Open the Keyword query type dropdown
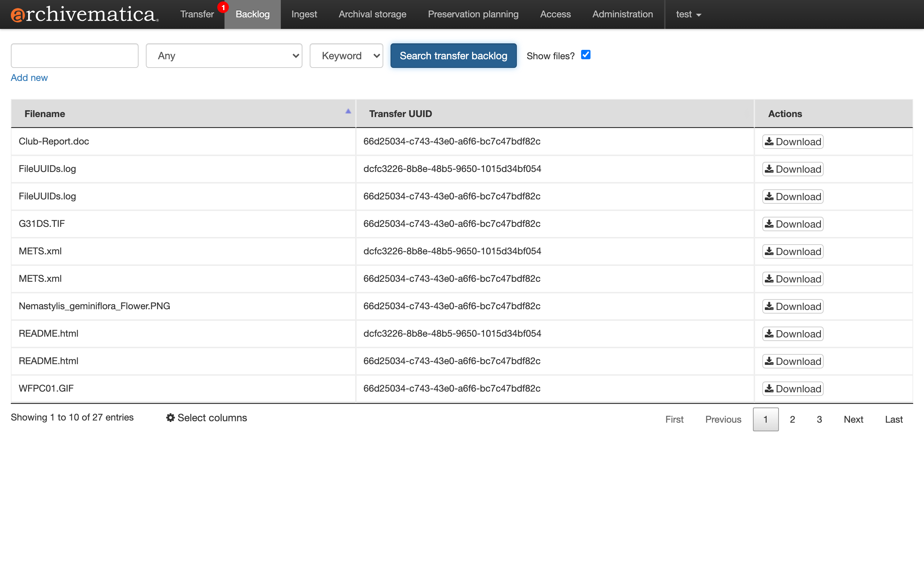This screenshot has width=924, height=578. click(x=346, y=56)
